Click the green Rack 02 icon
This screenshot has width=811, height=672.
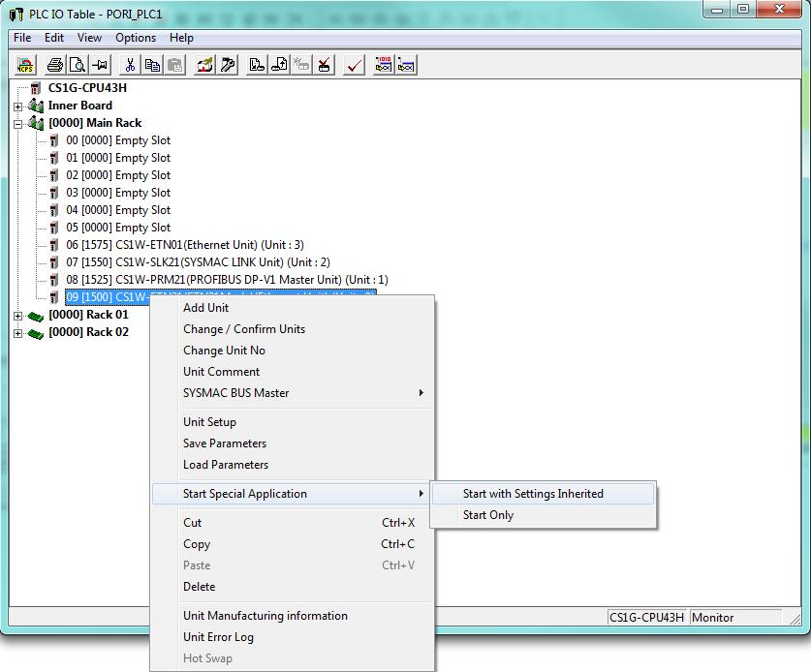[35, 333]
